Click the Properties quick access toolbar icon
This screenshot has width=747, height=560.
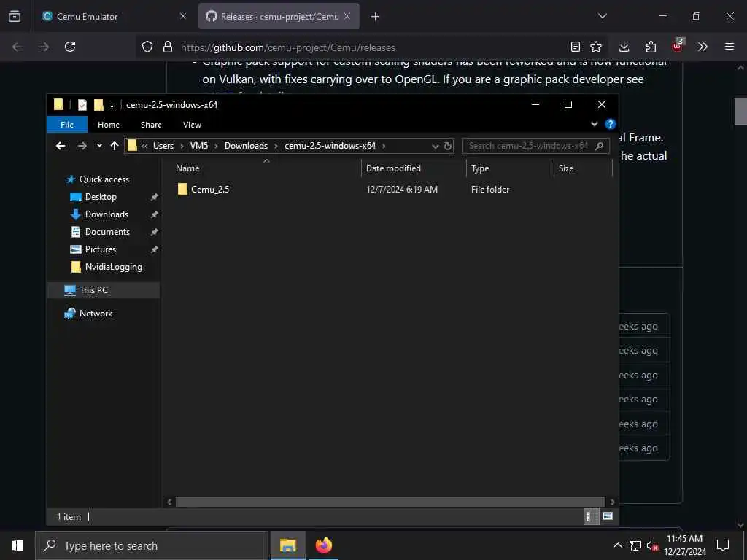tap(82, 105)
